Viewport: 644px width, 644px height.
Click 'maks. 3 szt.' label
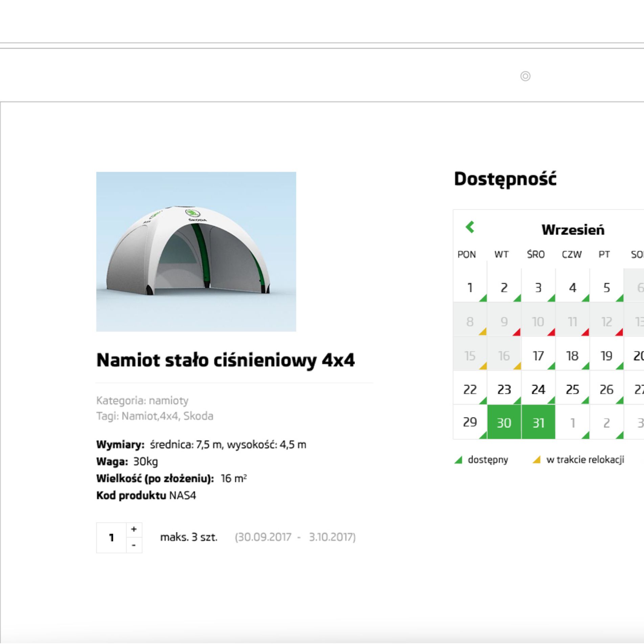click(189, 537)
